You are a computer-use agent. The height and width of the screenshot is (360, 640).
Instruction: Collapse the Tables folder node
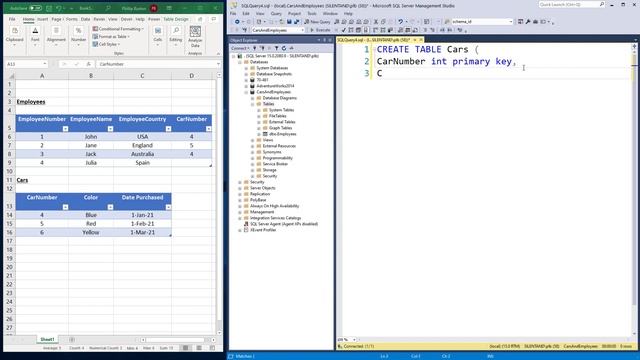pyautogui.click(x=253, y=104)
